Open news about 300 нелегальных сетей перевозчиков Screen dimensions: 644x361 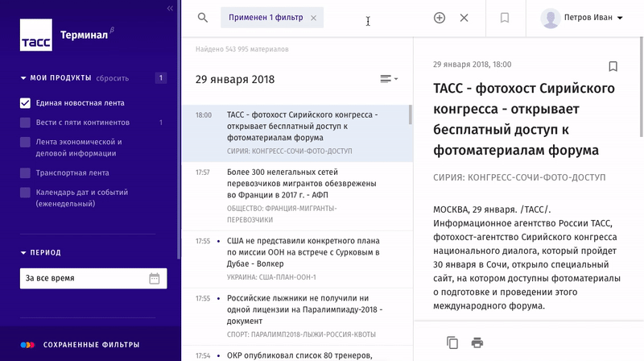[x=297, y=196]
